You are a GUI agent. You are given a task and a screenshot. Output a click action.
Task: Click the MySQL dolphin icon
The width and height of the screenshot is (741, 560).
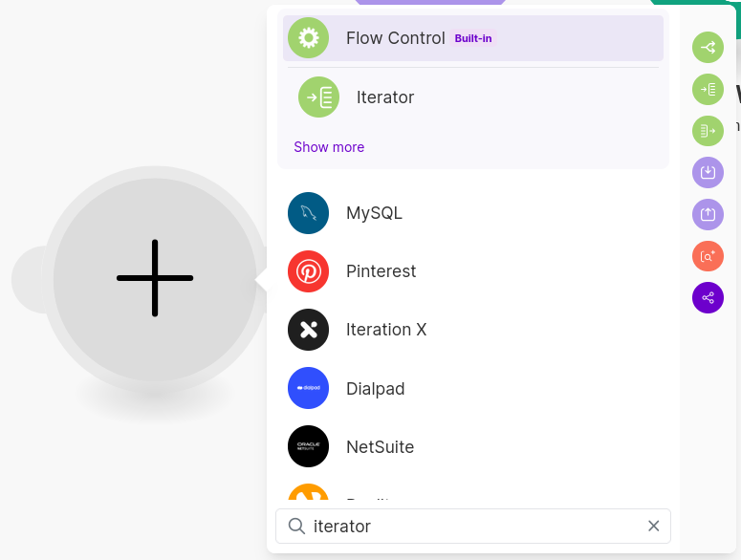[309, 213]
